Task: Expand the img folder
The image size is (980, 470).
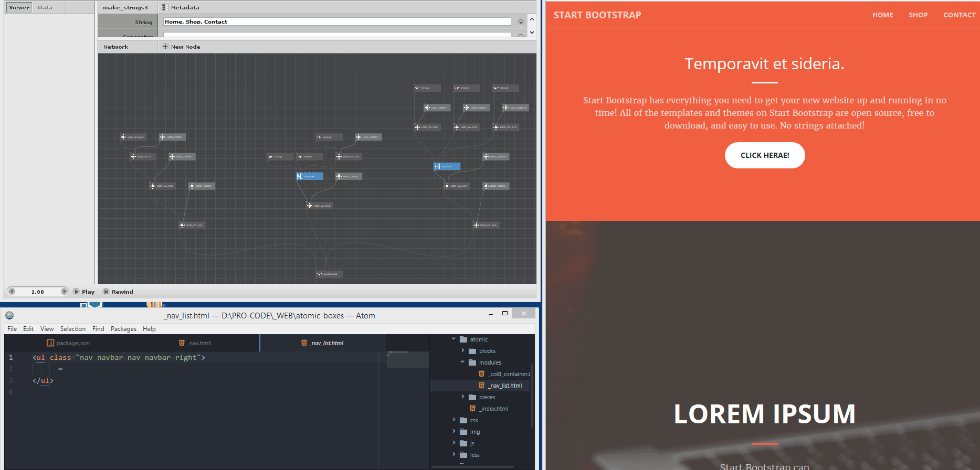Action: (x=454, y=432)
